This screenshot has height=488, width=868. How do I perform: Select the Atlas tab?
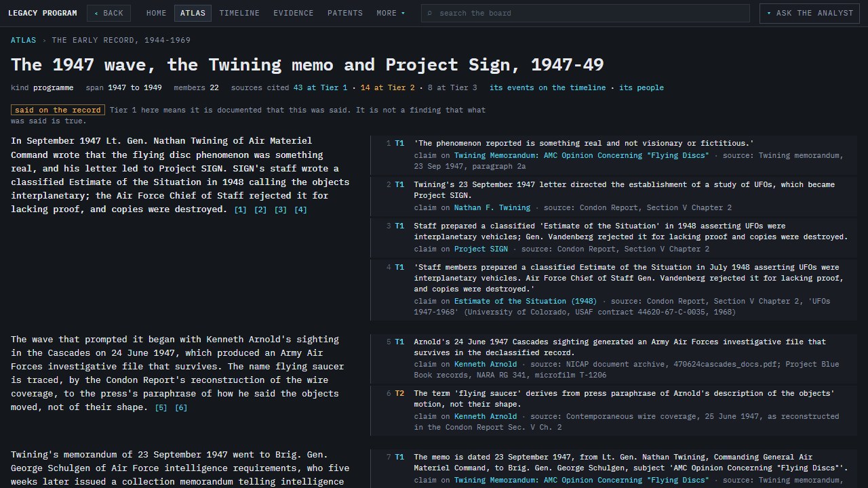click(x=193, y=13)
